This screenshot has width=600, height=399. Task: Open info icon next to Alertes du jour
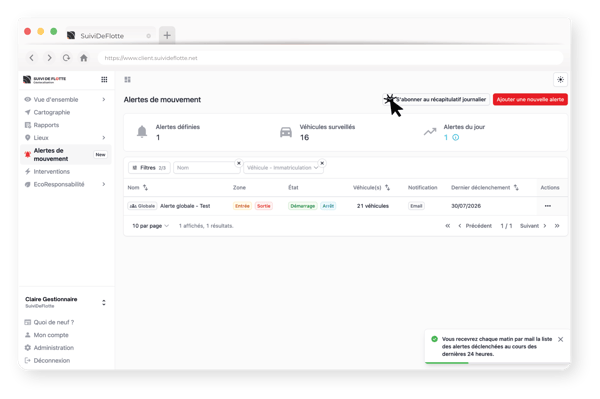(x=456, y=138)
